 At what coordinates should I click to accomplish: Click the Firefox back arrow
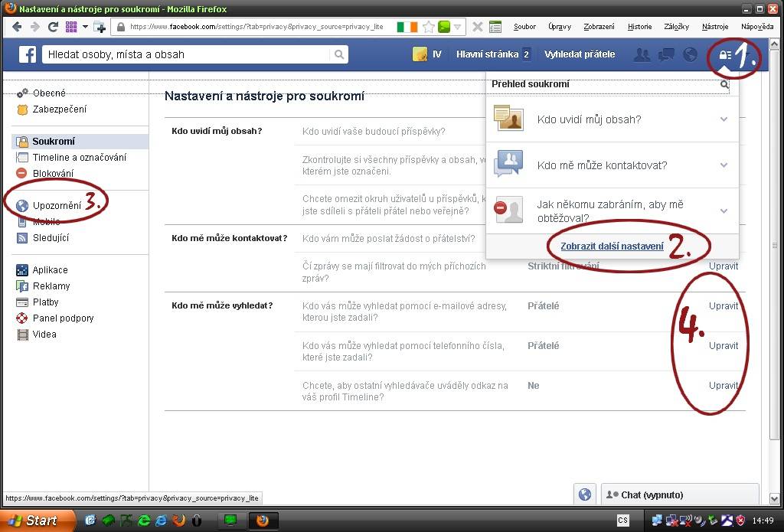click(x=17, y=27)
